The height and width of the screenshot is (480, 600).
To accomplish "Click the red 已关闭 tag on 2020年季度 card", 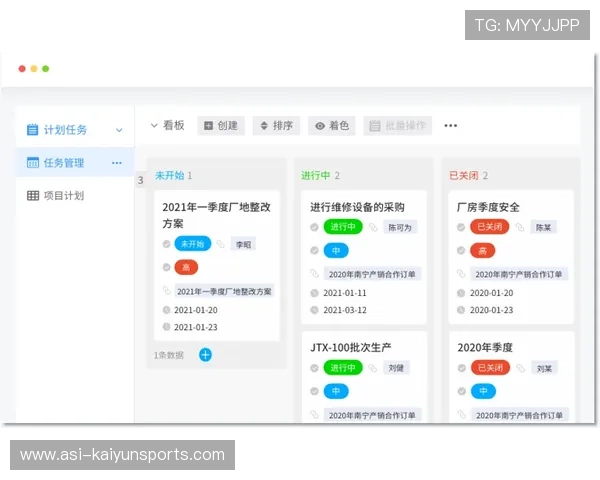I will [490, 368].
